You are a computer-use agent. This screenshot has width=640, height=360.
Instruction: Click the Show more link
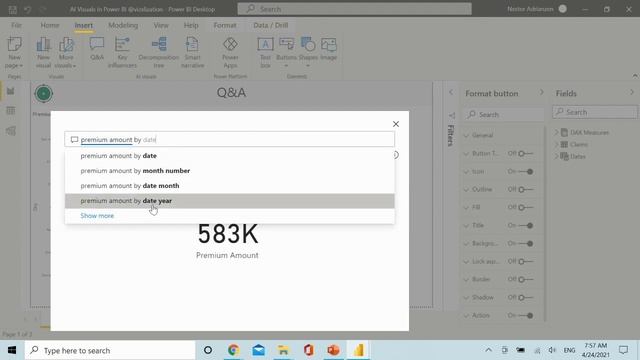point(97,216)
